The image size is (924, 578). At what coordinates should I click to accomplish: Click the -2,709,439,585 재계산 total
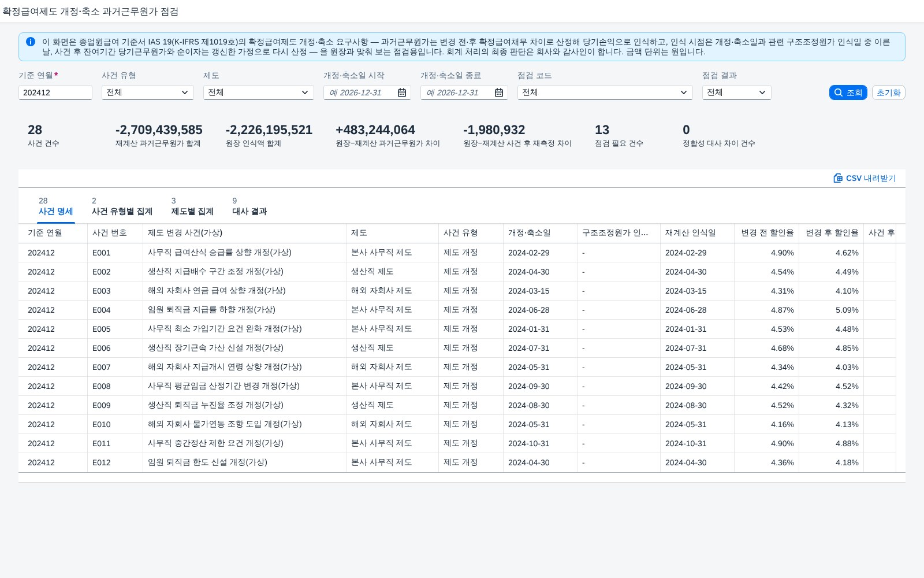pos(159,130)
